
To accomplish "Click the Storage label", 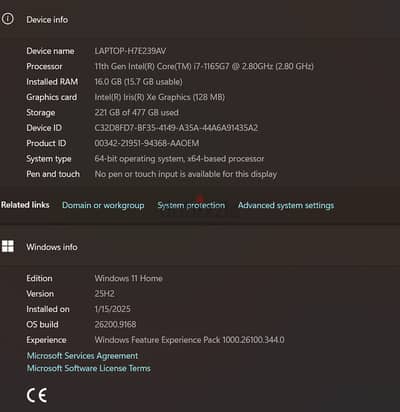I will 41,113.
